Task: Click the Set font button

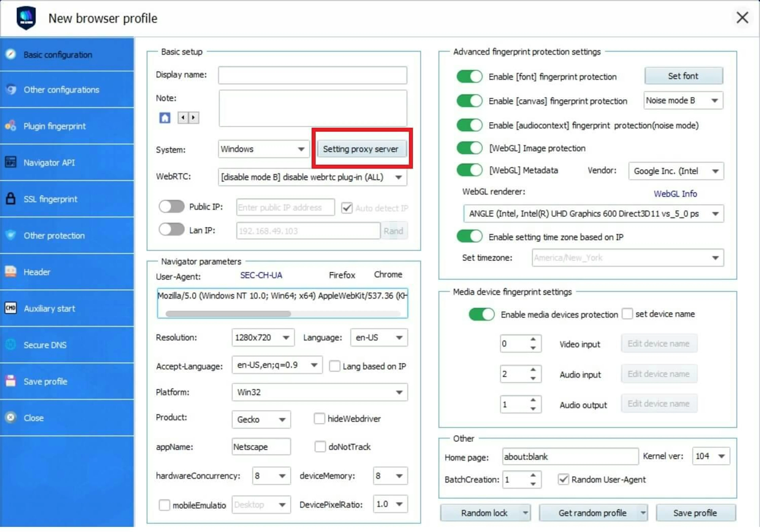Action: tap(684, 76)
